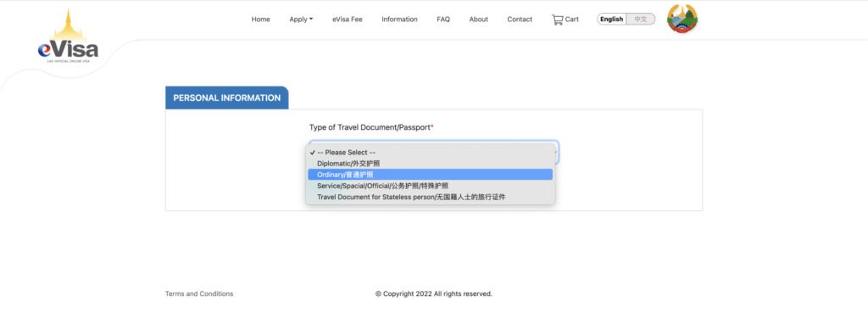Image resolution: width=868 pixels, height=335 pixels.
Task: Open the eVisa Fee page
Action: pyautogui.click(x=347, y=20)
